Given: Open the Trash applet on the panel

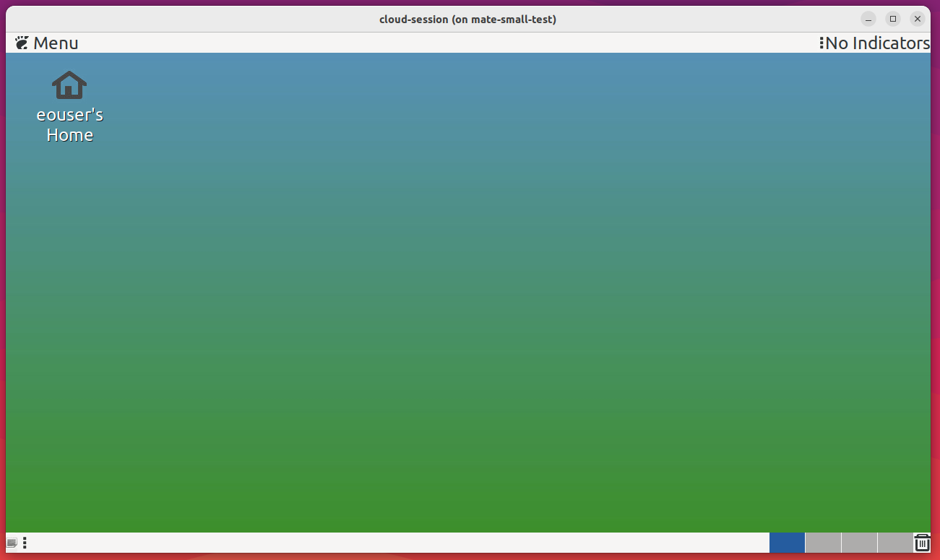Looking at the screenshot, I should click(922, 542).
